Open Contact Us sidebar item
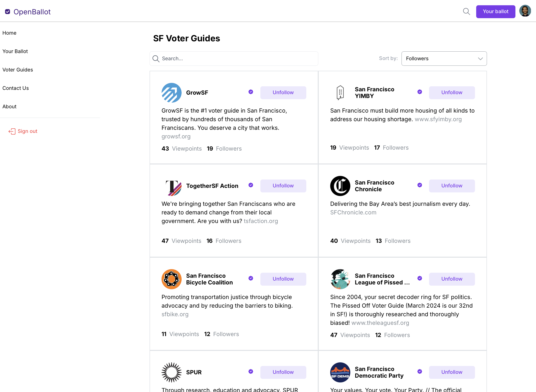Viewport: 536px width, 392px height. (x=16, y=88)
